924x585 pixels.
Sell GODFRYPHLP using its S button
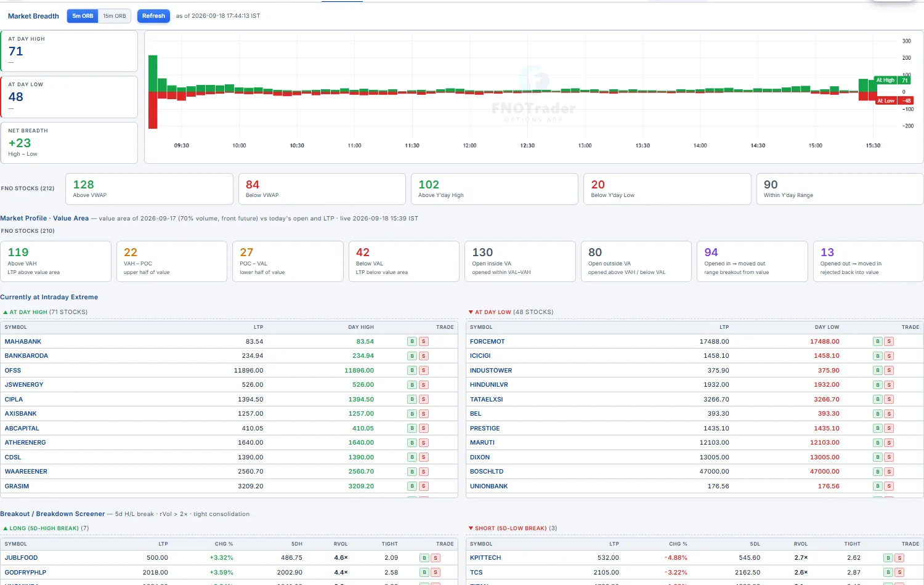[x=436, y=573]
